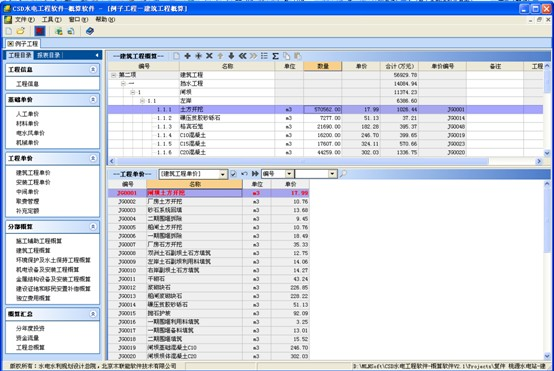
Task: Open 工程总概算 in sidebar
Action: tap(30, 347)
